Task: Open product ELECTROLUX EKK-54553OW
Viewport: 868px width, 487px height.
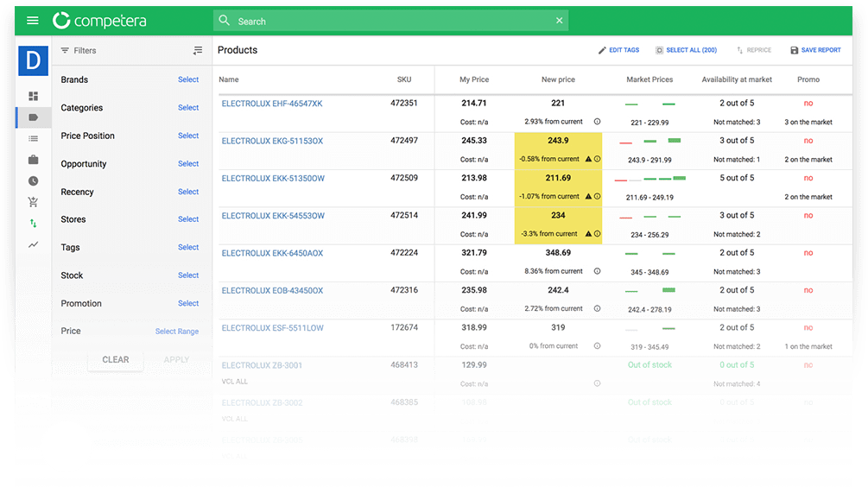Action: [x=273, y=216]
